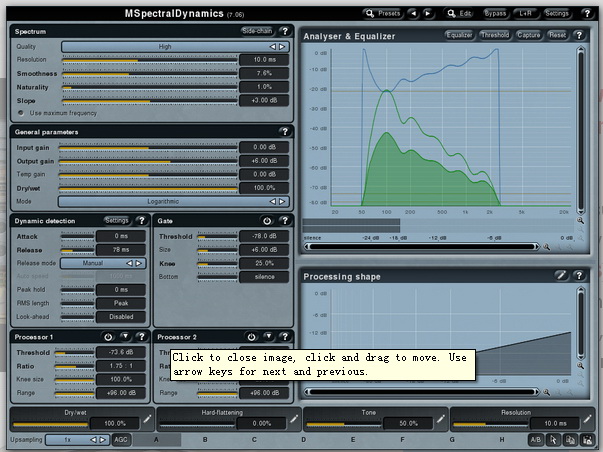Adjust the Output gain slider
The image size is (603, 452).
point(148,162)
